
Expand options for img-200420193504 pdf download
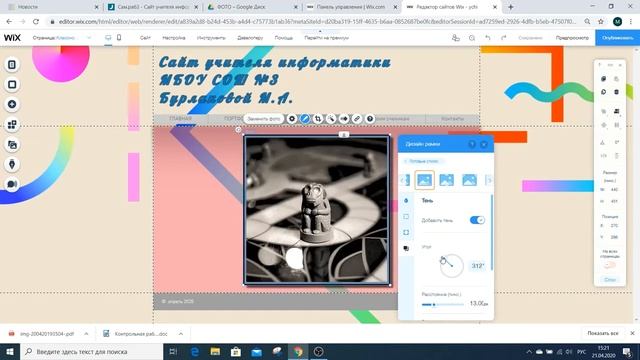click(86, 333)
